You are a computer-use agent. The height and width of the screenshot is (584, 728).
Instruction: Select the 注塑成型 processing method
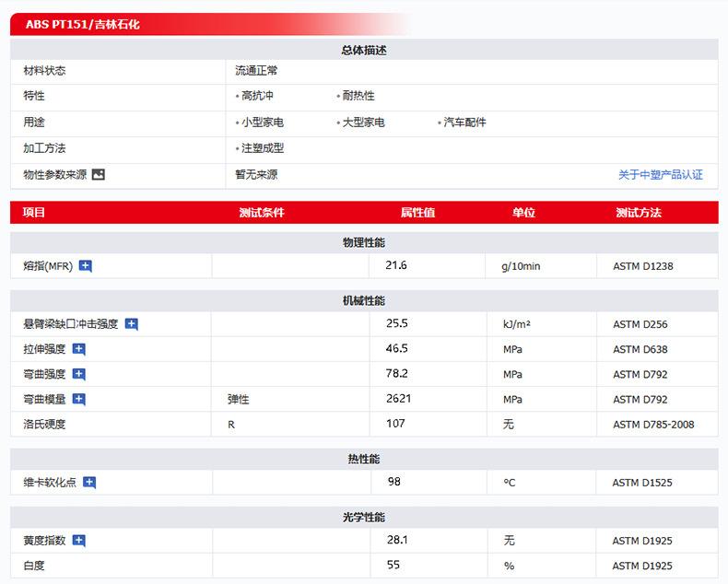pos(262,147)
